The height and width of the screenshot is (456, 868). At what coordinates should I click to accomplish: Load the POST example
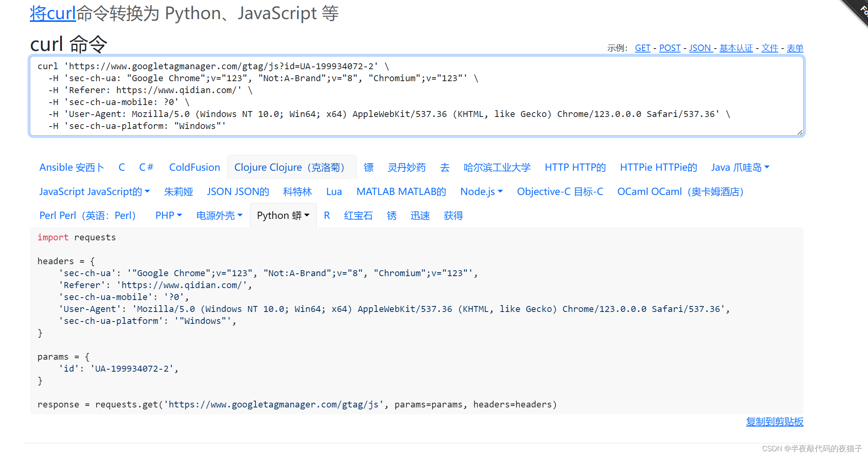click(x=670, y=48)
